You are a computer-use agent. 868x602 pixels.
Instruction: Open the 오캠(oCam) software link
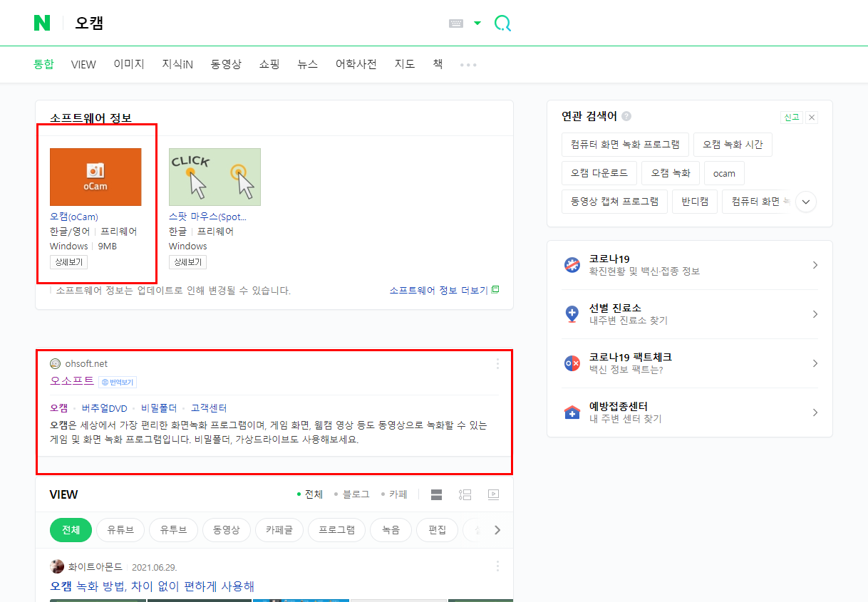74,217
